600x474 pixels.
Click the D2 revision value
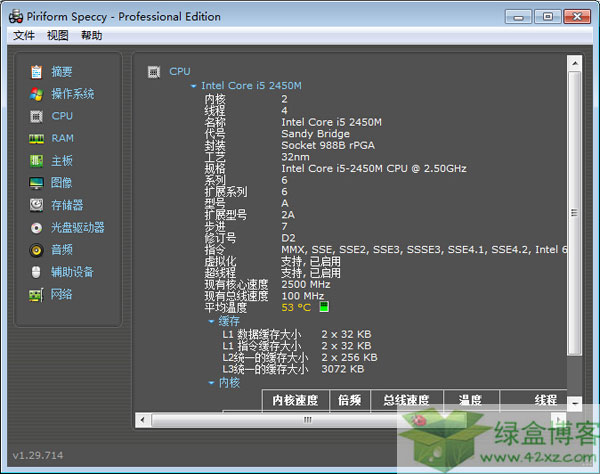point(288,238)
